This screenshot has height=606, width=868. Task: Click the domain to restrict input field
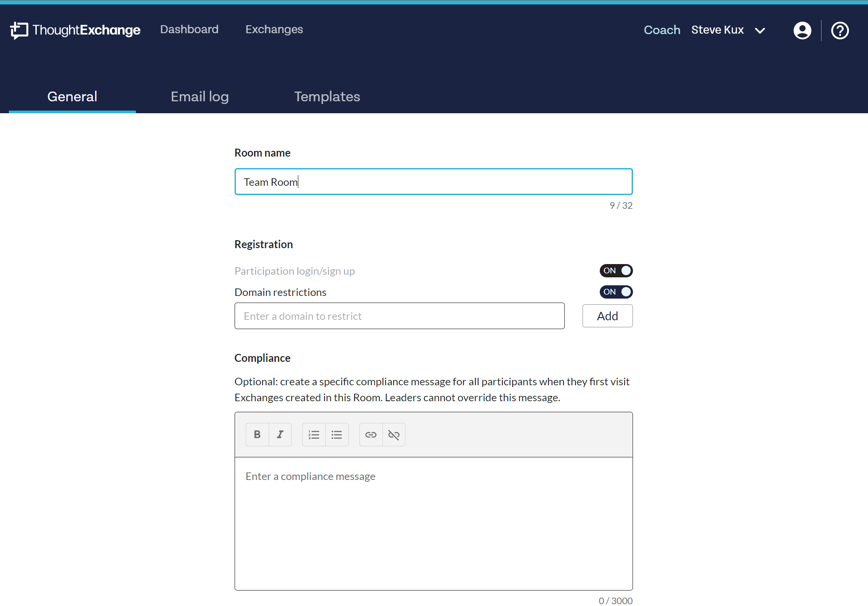coord(400,316)
